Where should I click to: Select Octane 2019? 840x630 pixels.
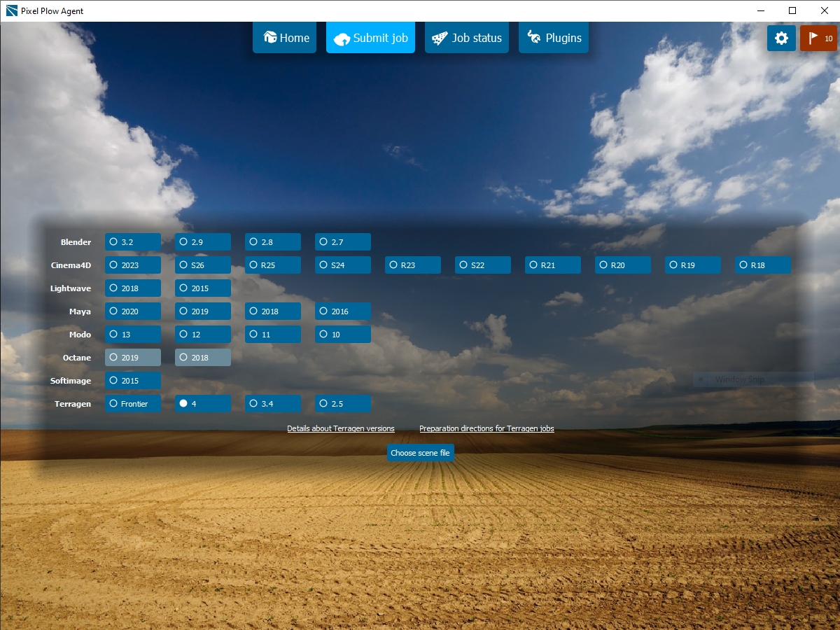[133, 358]
